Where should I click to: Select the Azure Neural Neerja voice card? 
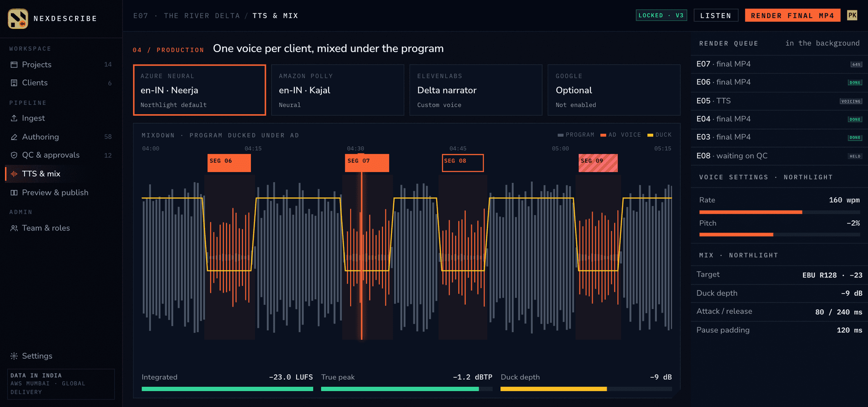pyautogui.click(x=199, y=90)
